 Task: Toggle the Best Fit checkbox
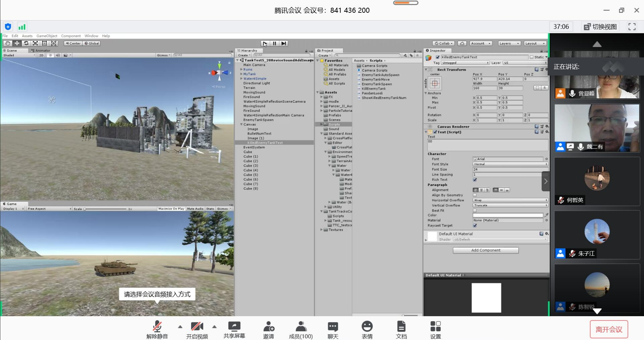point(475,210)
